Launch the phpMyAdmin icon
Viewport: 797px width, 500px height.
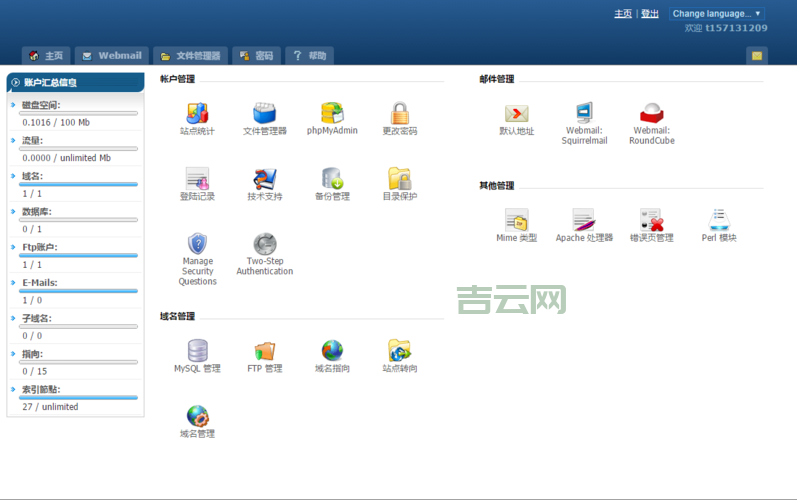tap(332, 113)
